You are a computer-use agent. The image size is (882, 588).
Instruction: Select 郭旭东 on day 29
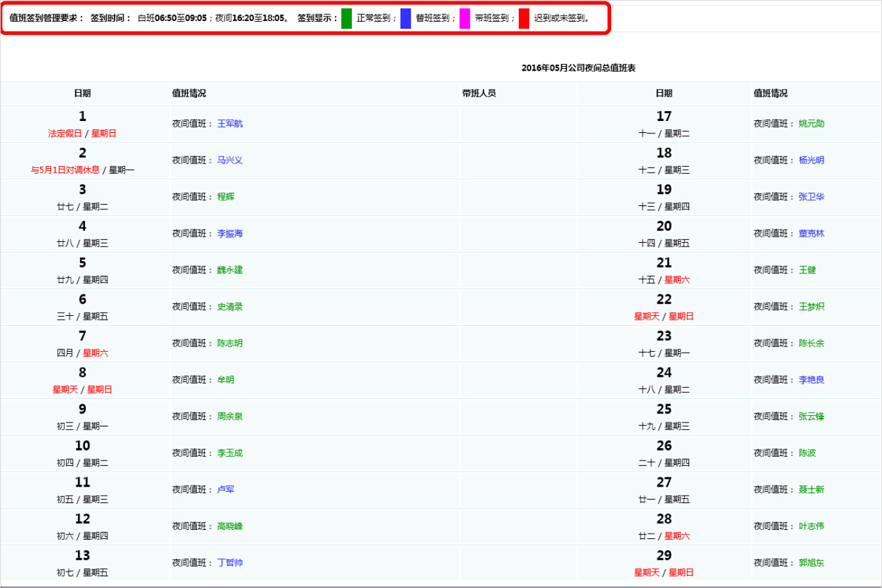811,563
